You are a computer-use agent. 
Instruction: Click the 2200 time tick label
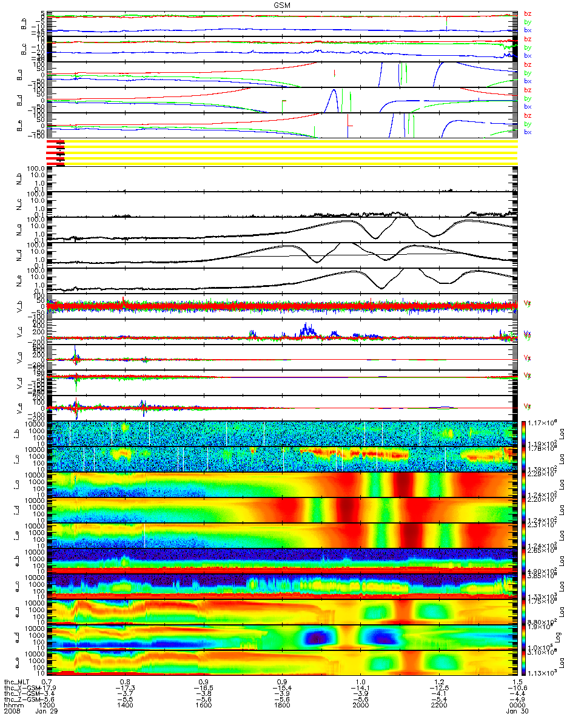click(x=438, y=706)
